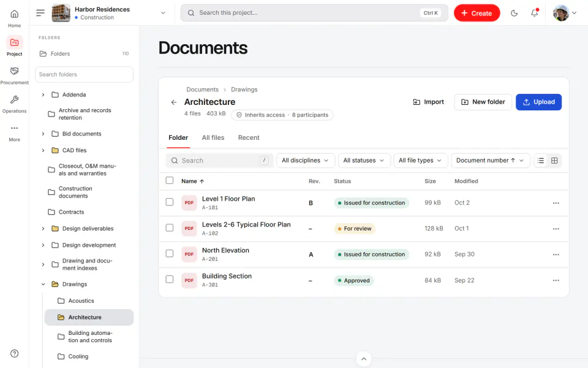Image resolution: width=588 pixels, height=368 pixels.
Task: Open Document number sort dropdown
Action: pos(490,160)
